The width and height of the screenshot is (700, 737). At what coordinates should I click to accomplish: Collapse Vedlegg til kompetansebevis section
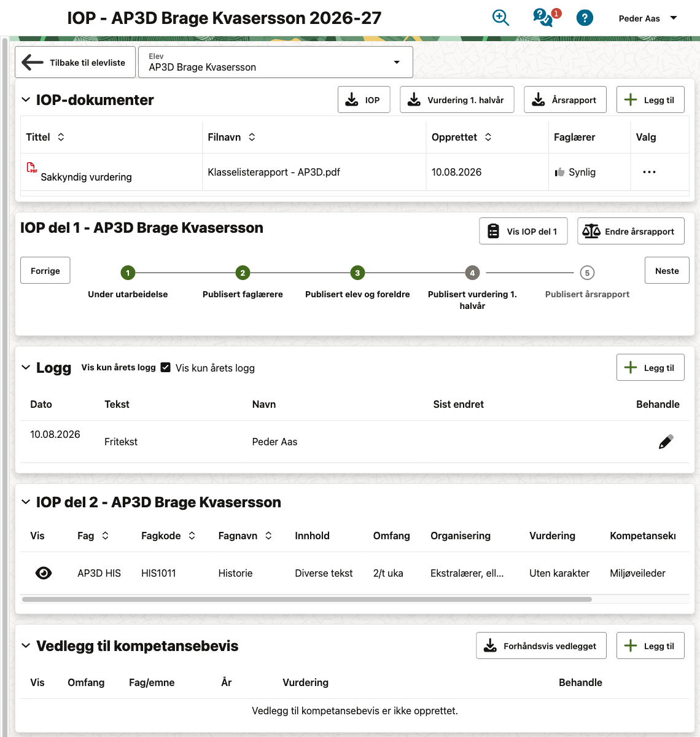point(26,645)
